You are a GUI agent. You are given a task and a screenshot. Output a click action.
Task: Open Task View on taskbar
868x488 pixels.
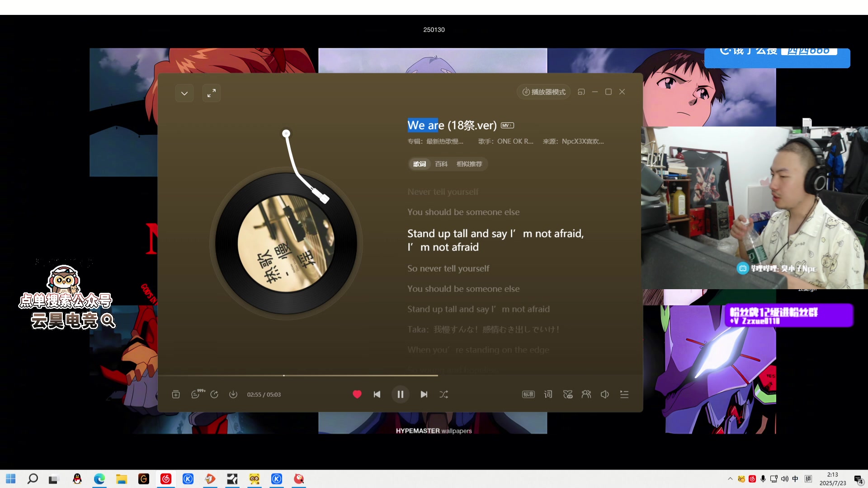(54, 479)
